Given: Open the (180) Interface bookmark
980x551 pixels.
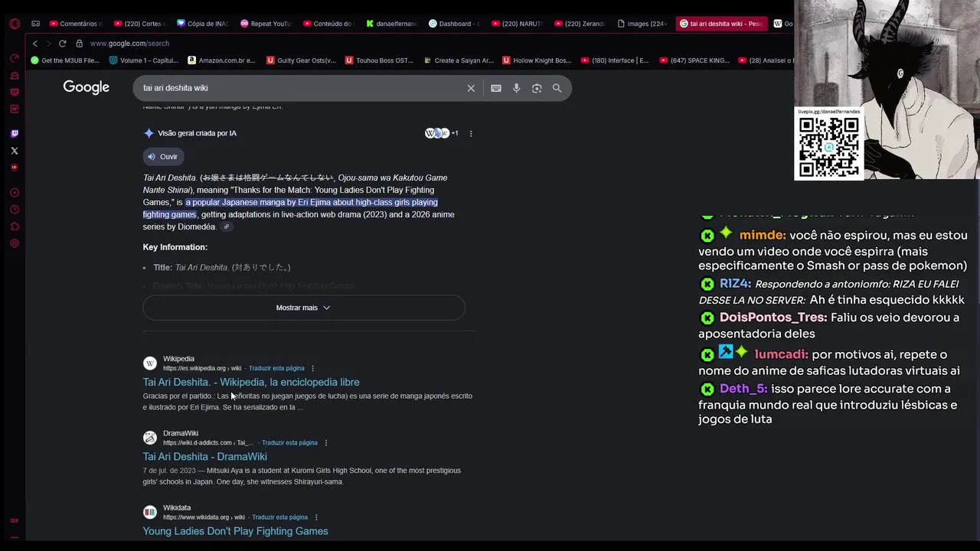Looking at the screenshot, I should point(615,60).
